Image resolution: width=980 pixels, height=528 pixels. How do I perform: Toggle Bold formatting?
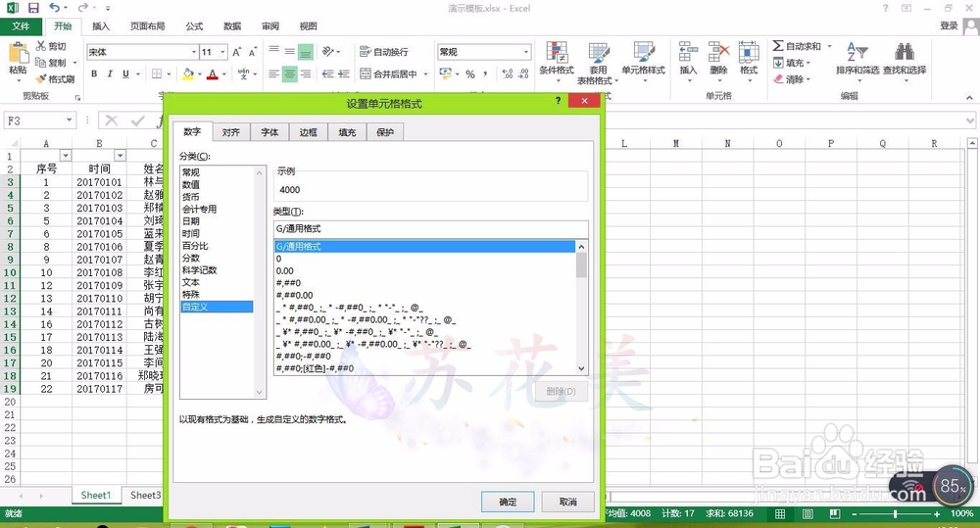coord(94,73)
